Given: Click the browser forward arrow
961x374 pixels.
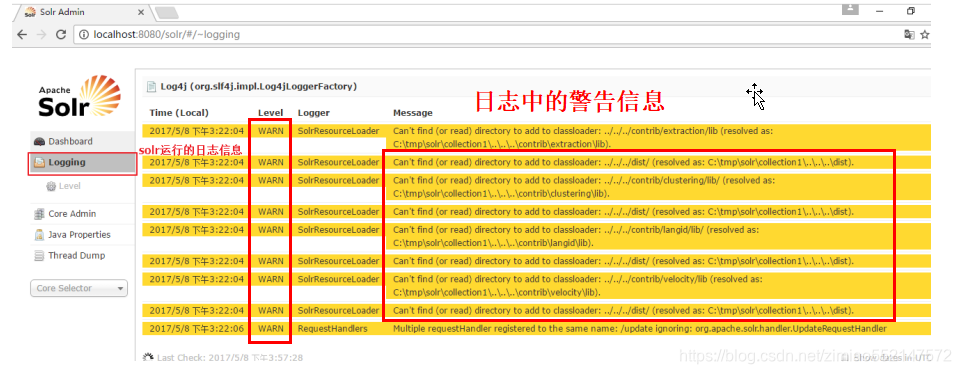Looking at the screenshot, I should (42, 34).
